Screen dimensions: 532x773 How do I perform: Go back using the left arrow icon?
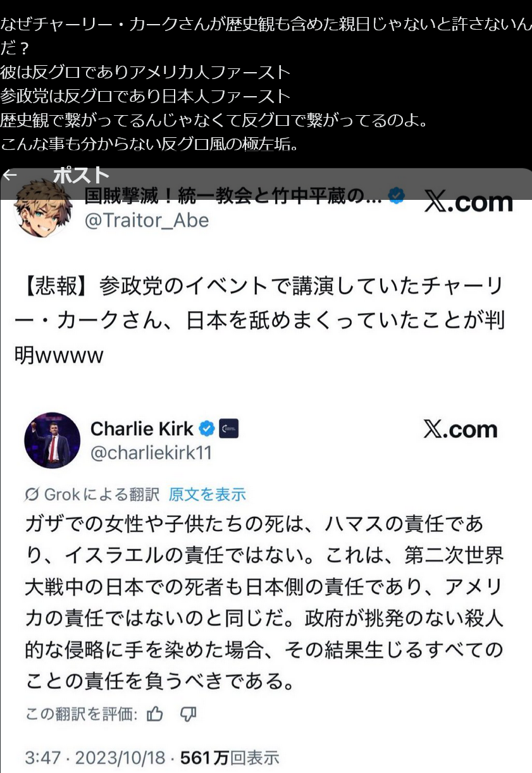[10, 175]
